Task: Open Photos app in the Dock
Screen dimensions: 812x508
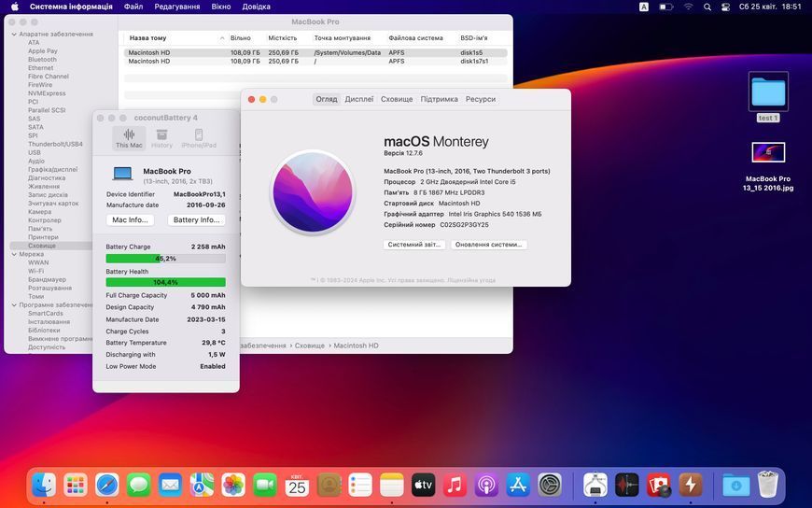Action: tap(233, 486)
